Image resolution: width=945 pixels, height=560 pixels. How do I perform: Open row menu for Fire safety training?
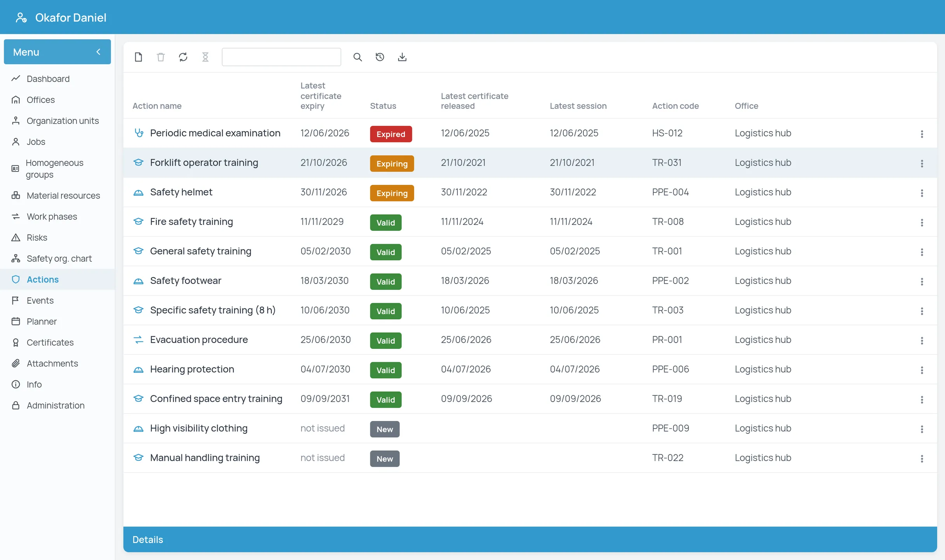(922, 223)
